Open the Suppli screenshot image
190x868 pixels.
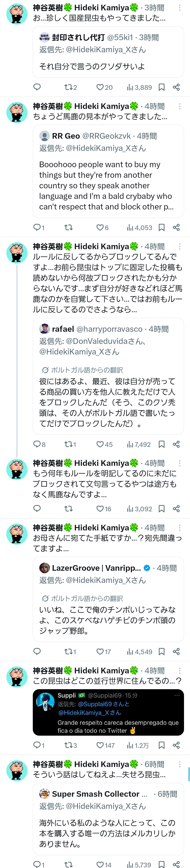[x=108, y=712]
